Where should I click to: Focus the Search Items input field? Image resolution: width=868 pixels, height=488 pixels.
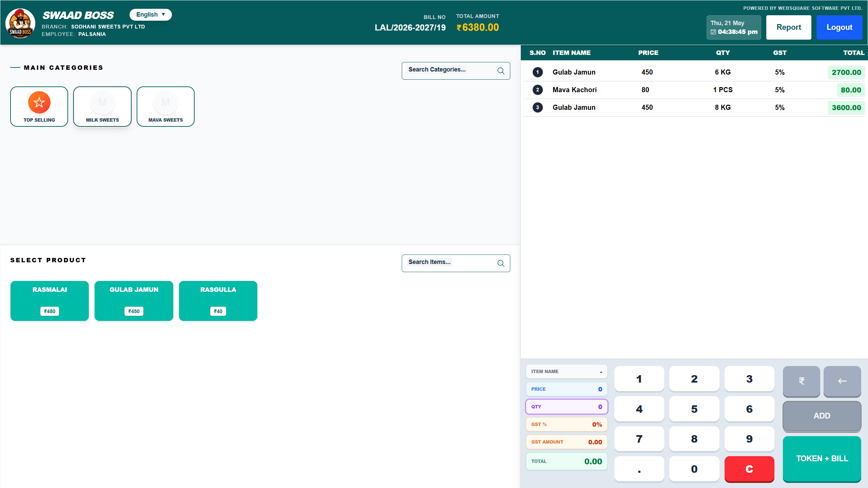coord(456,263)
